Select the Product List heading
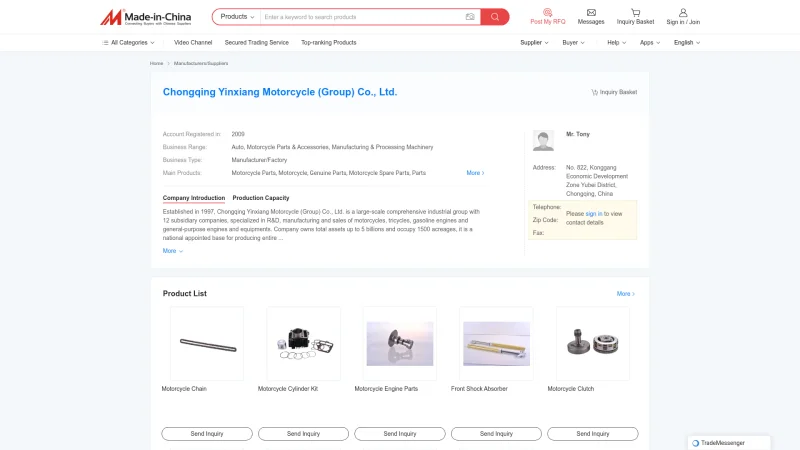 pos(185,294)
